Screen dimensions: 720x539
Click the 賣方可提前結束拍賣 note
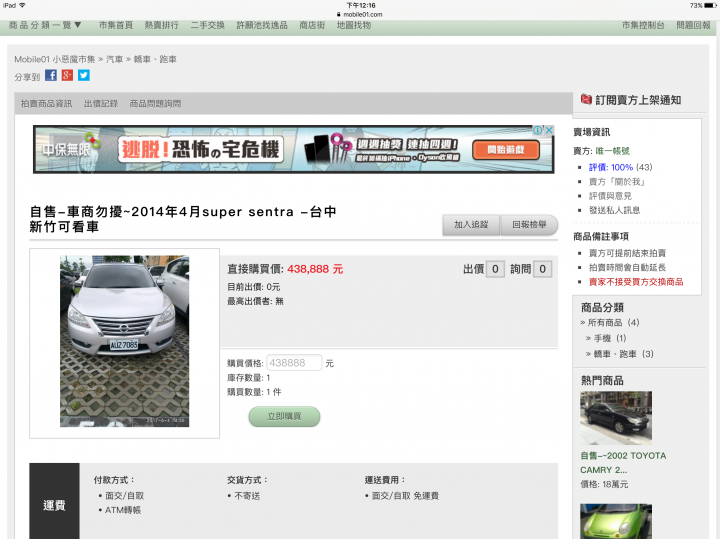[627, 253]
